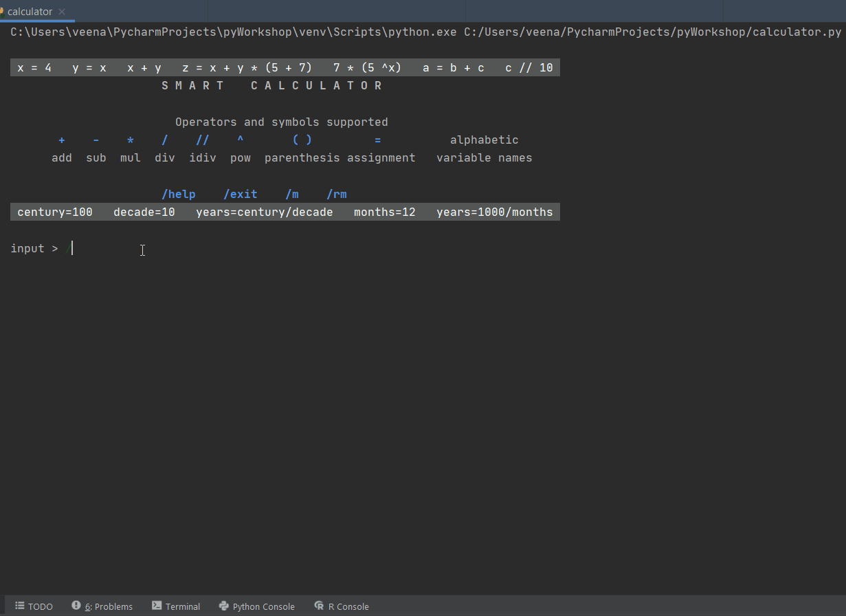Click the /m command in console
846x616 pixels.
(292, 194)
